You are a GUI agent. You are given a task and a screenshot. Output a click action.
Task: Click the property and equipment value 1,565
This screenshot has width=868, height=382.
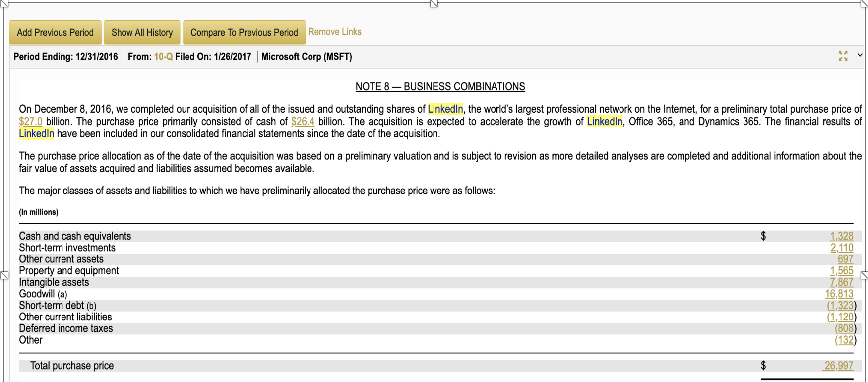point(841,271)
